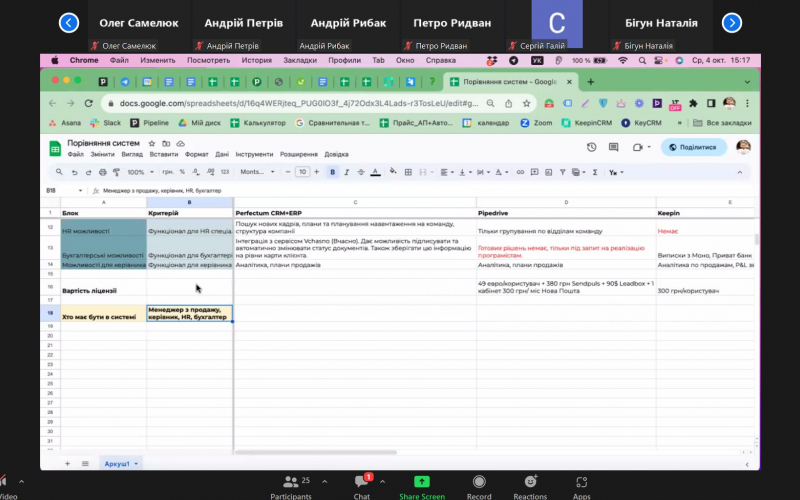Screen dimensions: 800x500
Task: Open the zoom 100% dropdown
Action: point(140,172)
